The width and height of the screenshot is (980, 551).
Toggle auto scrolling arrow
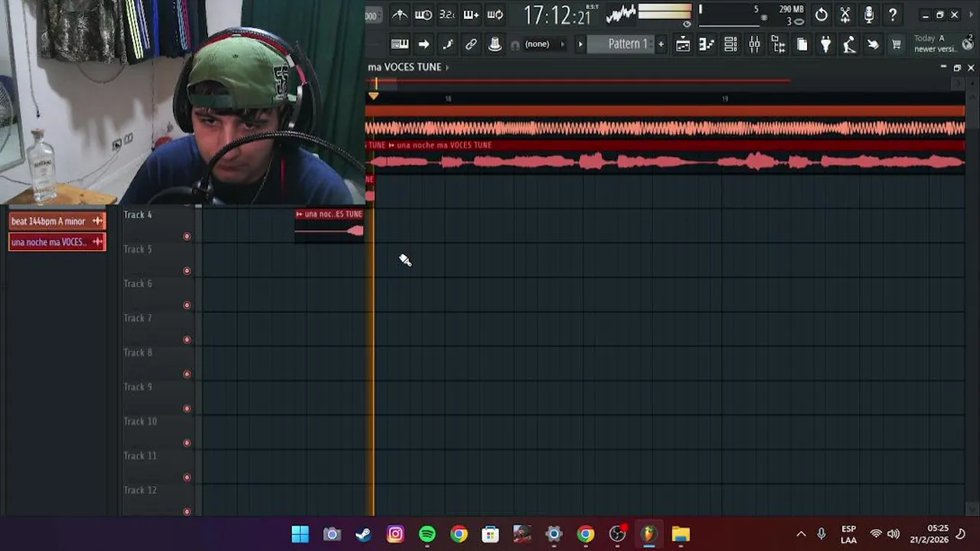coord(423,44)
